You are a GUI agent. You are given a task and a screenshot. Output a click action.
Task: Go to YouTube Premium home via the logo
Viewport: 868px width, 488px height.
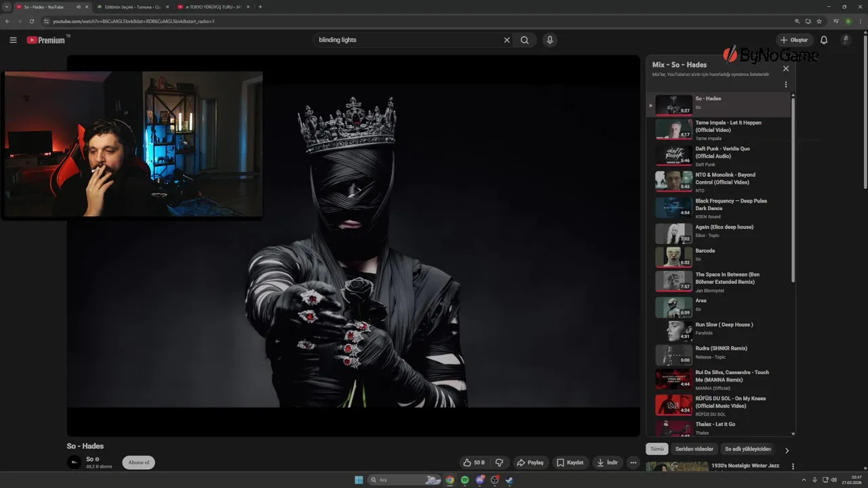46,40
